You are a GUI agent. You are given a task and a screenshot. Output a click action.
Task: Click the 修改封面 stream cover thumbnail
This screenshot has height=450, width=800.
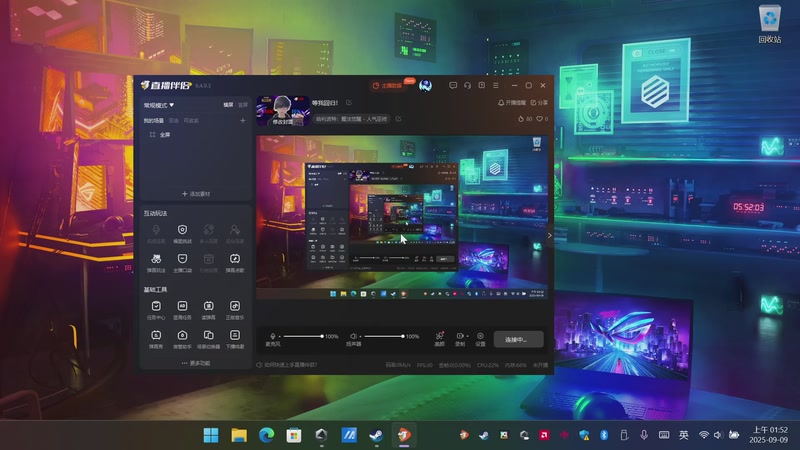(283, 111)
